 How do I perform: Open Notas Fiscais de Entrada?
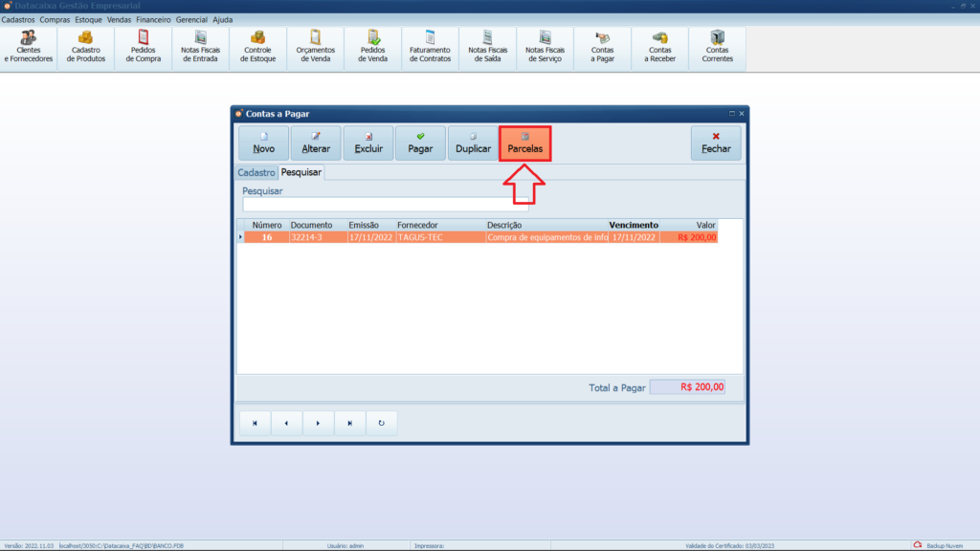201,47
